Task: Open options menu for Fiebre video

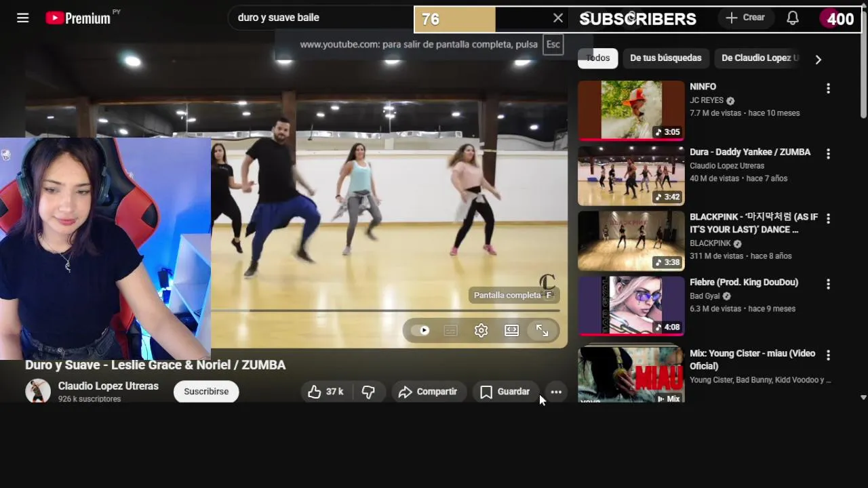Action: click(x=828, y=284)
